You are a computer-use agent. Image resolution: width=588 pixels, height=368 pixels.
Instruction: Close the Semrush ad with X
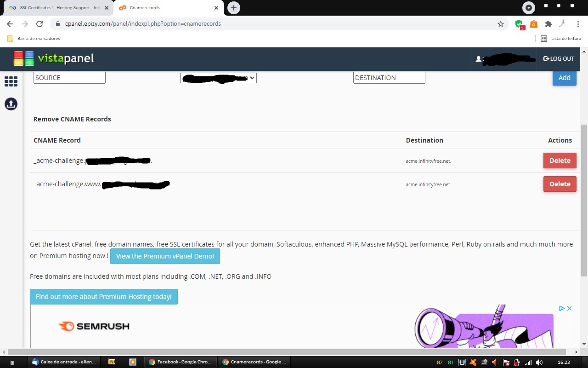click(x=570, y=308)
